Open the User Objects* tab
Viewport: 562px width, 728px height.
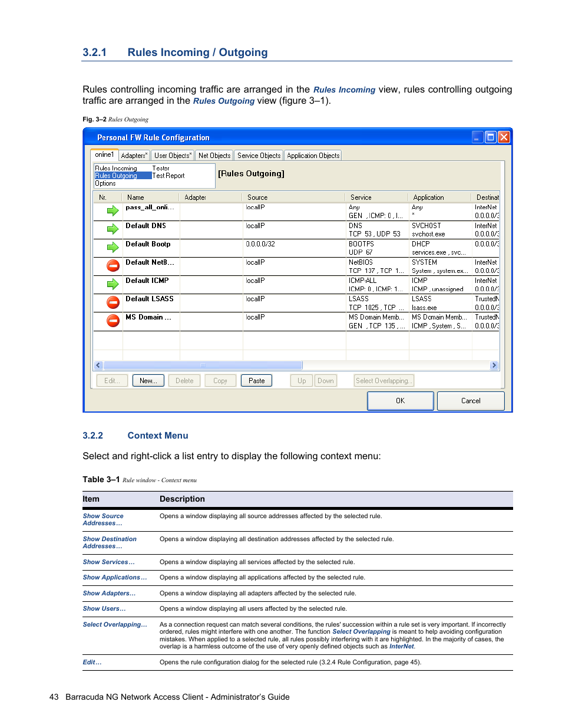click(173, 156)
